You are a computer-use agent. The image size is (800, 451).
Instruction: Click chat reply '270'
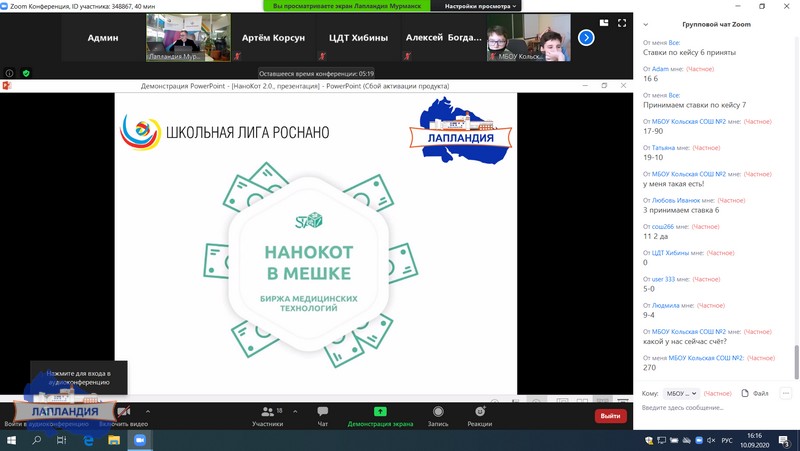(x=649, y=367)
